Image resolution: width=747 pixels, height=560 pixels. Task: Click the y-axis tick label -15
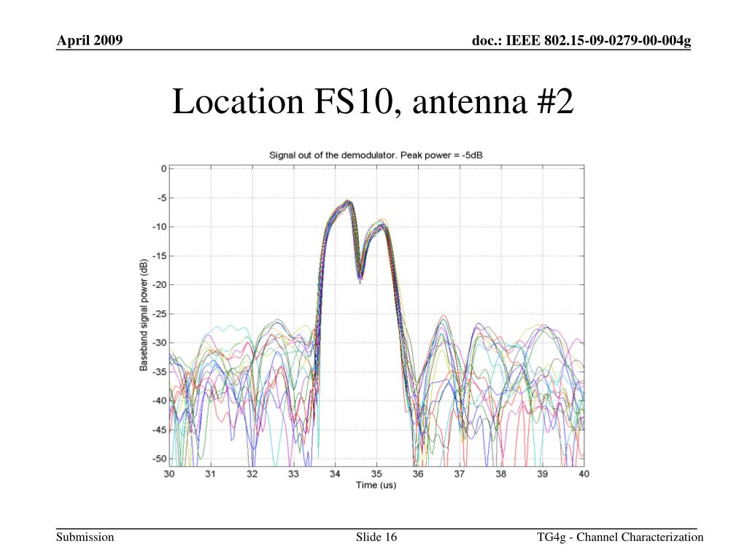pyautogui.click(x=160, y=256)
